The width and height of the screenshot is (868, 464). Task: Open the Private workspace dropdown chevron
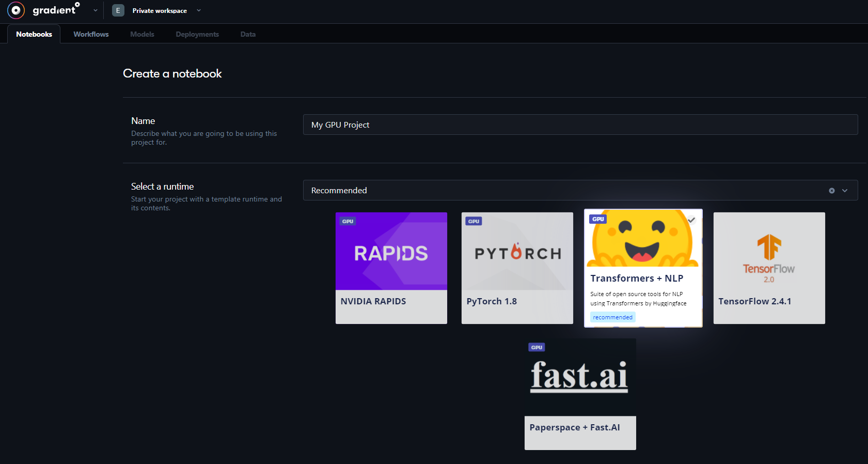[199, 10]
